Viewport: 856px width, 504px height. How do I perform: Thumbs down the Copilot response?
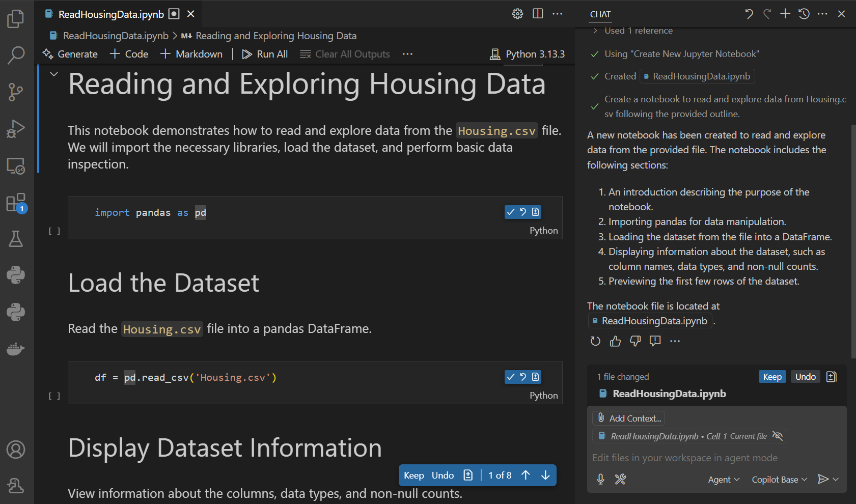pyautogui.click(x=635, y=341)
